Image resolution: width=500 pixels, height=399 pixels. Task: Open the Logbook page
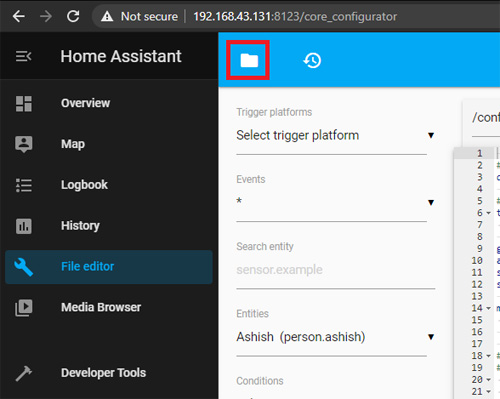point(84,185)
